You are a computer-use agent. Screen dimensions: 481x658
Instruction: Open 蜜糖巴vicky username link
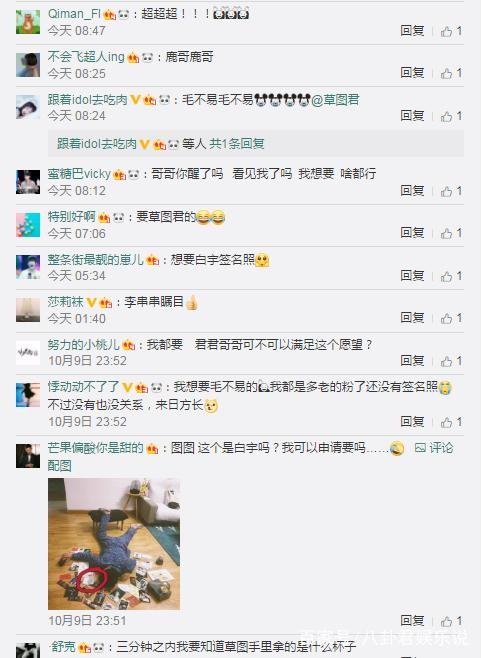79,173
